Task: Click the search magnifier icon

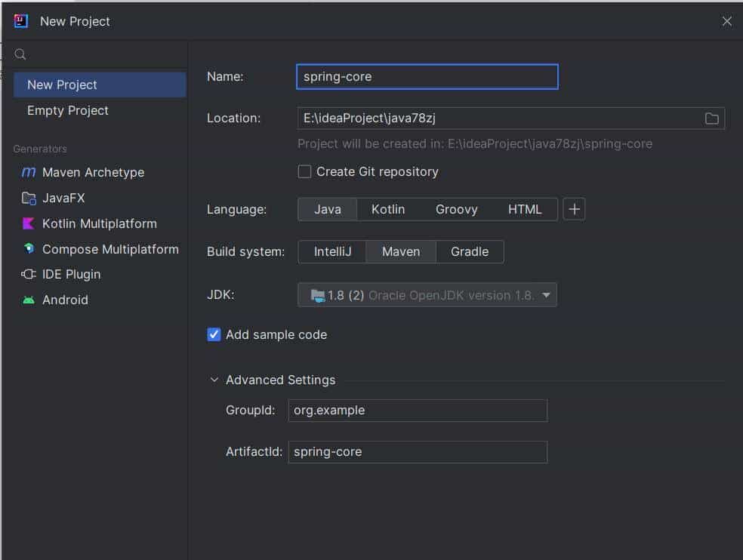Action: point(20,54)
